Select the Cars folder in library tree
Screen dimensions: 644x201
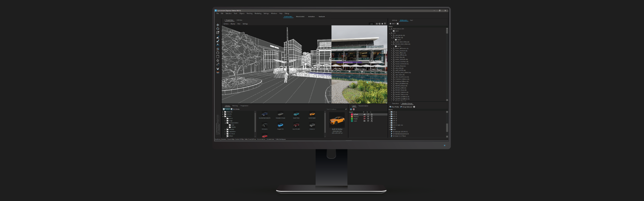click(231, 125)
